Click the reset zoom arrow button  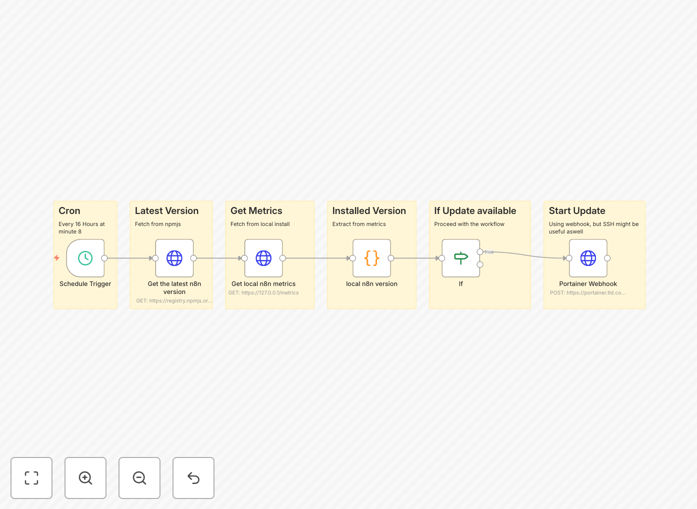(193, 478)
